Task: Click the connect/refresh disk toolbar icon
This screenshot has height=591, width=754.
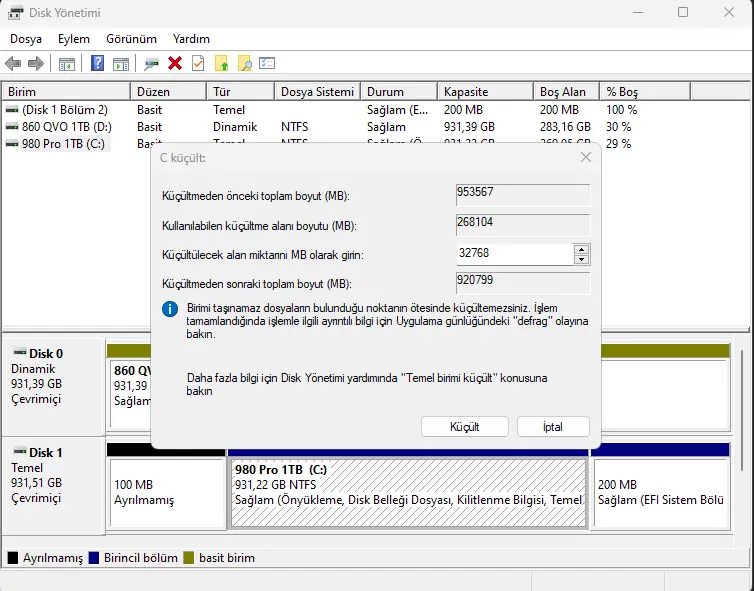Action: 151,63
